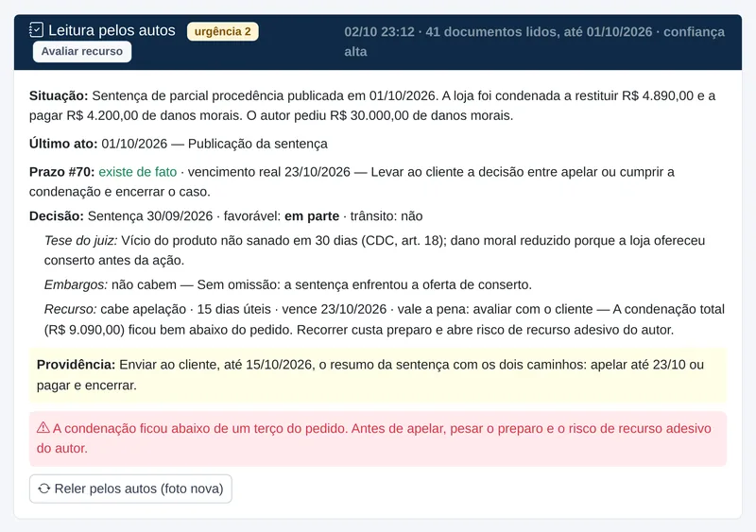
Task: Click the 'Decisão:' label
Action: click(x=56, y=216)
